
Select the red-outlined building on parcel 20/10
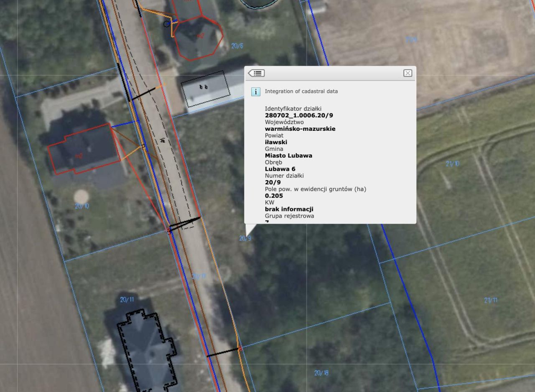coord(84,148)
